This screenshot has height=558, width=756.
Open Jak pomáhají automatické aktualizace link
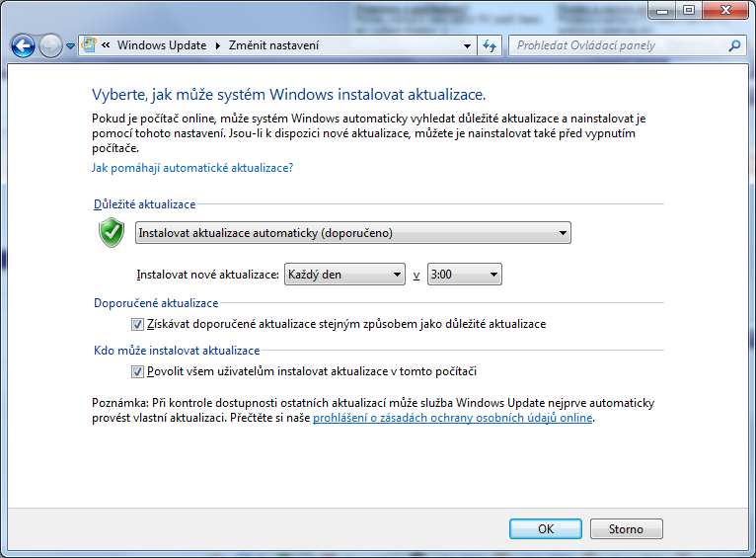[192, 168]
